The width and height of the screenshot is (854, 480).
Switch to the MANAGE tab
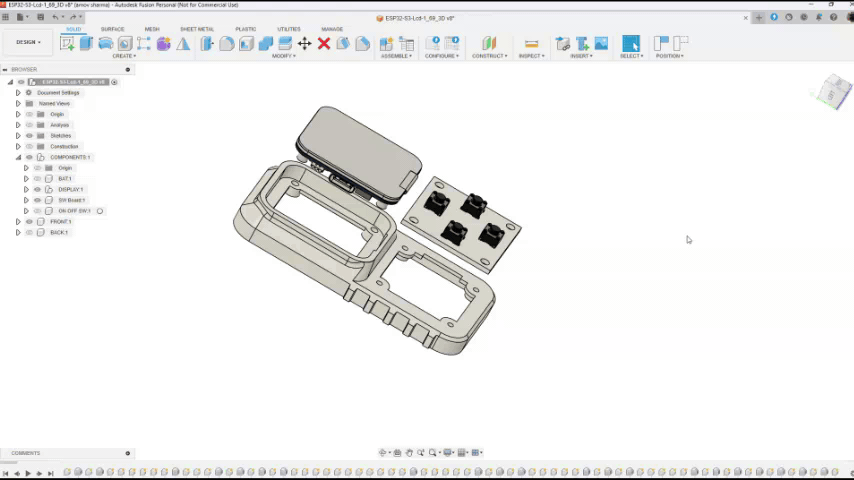[x=332, y=29]
